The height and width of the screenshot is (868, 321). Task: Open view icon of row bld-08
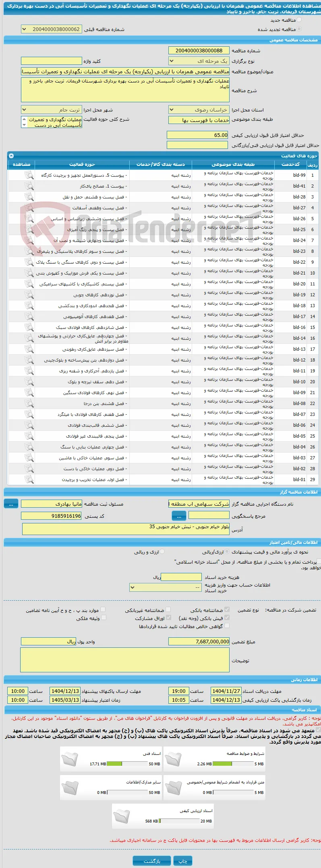(29, 403)
